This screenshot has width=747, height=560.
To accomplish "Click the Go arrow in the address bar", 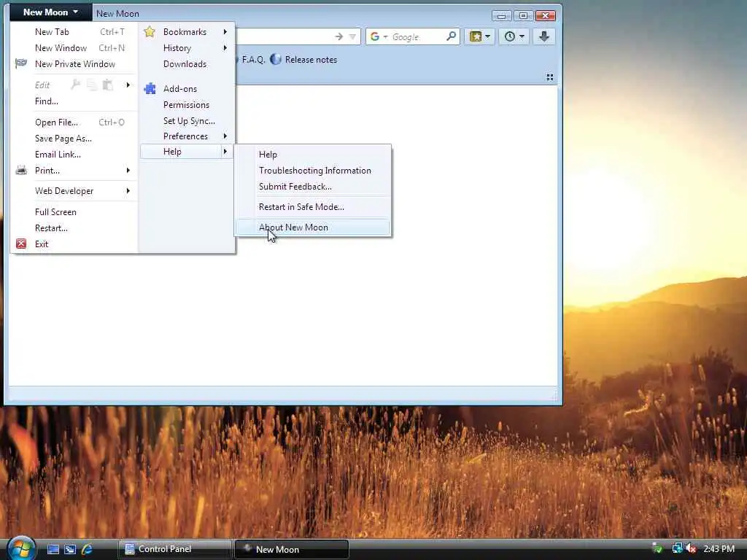I will pos(338,36).
